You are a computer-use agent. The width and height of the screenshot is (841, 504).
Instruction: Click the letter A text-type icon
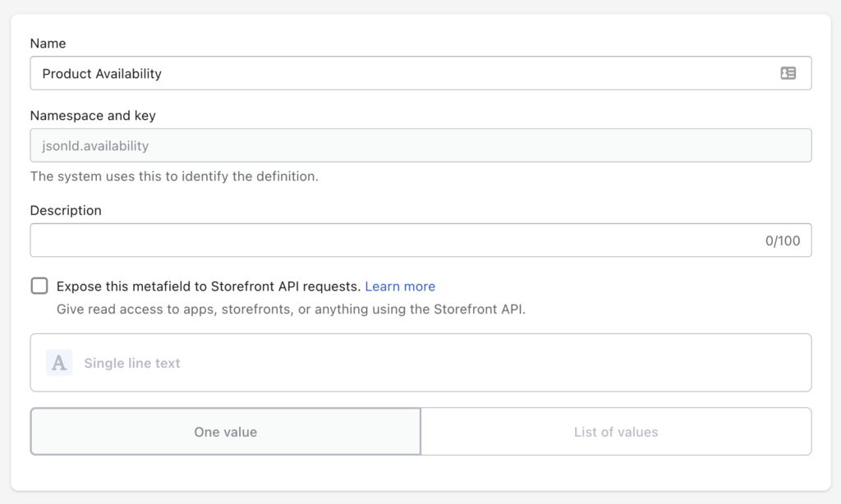coord(59,363)
